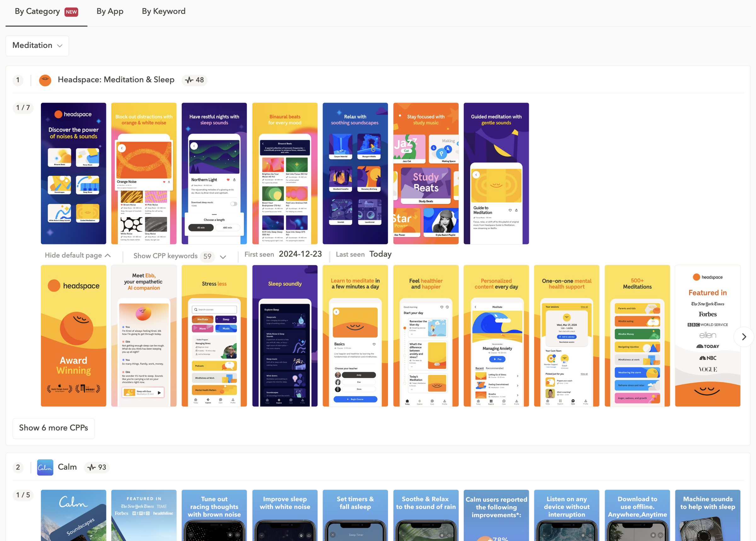
Task: Open 'Learn to meditate in a few minutes' screenshot
Action: [355, 335]
